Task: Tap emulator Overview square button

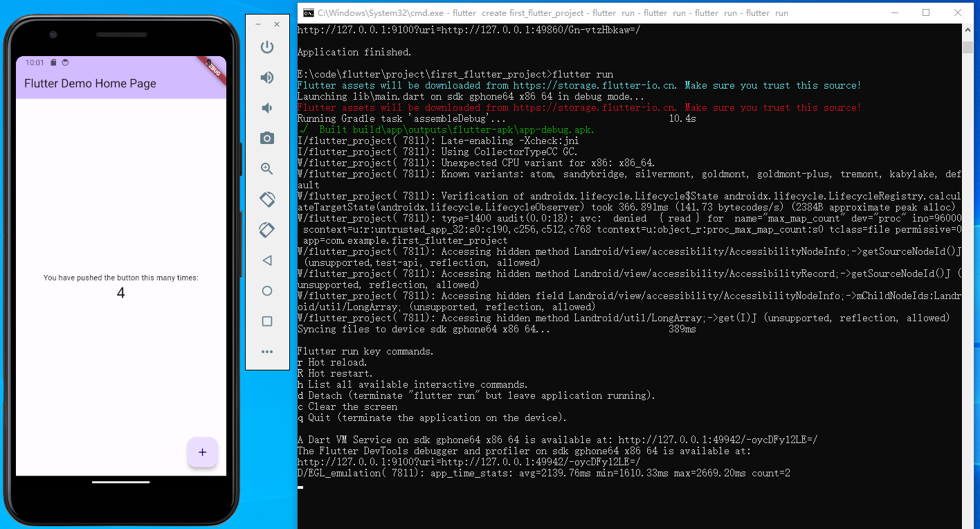Action: (x=267, y=321)
